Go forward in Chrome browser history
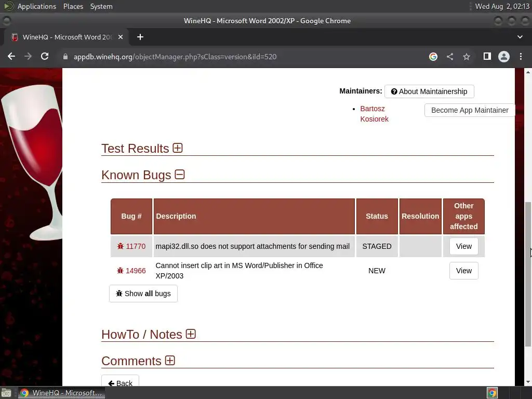This screenshot has width=532, height=399. pos(28,57)
